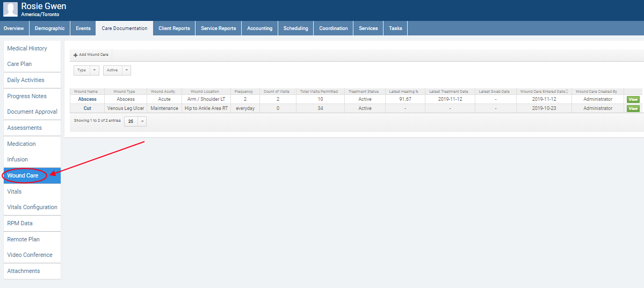
Task: Click the Wound Name column header
Action: (x=86, y=92)
